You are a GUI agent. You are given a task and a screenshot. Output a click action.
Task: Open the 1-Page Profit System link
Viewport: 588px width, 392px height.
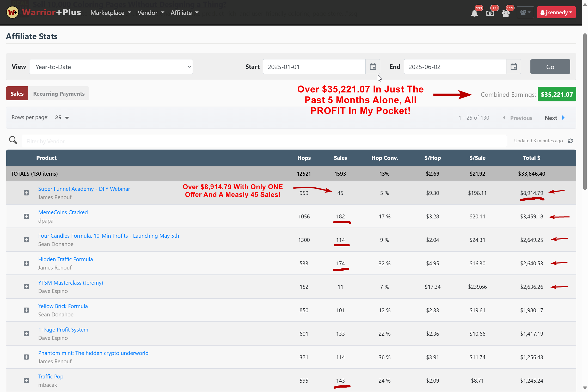click(x=63, y=329)
